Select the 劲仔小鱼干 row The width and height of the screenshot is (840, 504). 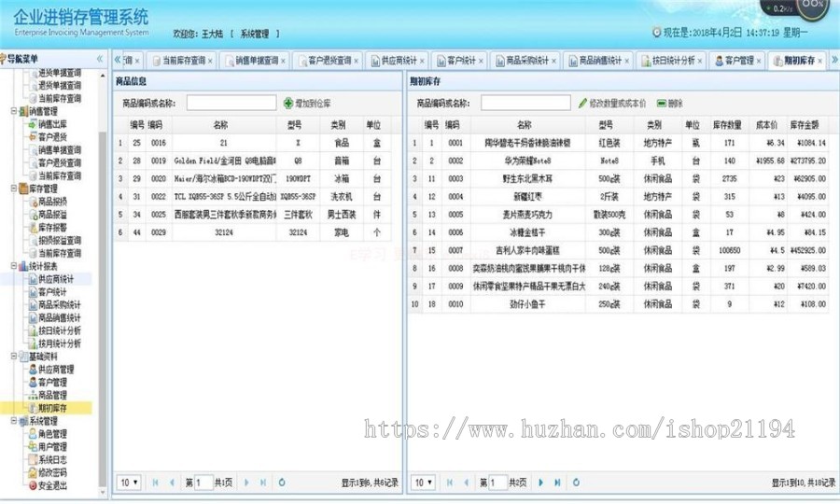click(x=618, y=304)
